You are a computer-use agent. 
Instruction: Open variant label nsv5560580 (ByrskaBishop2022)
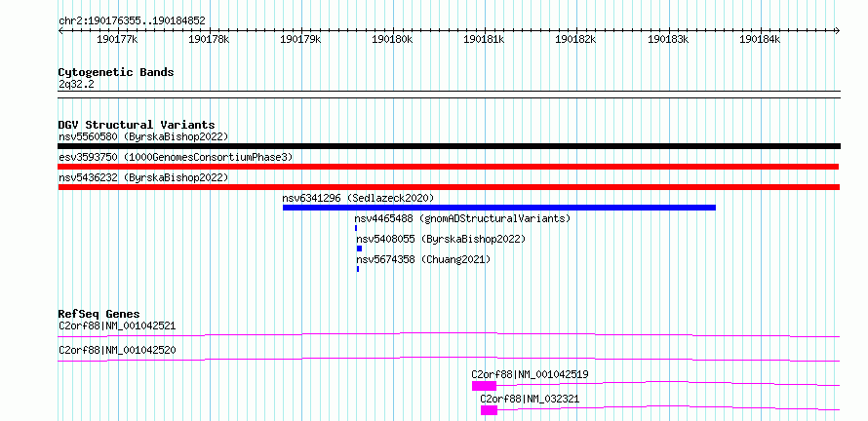[x=143, y=136]
